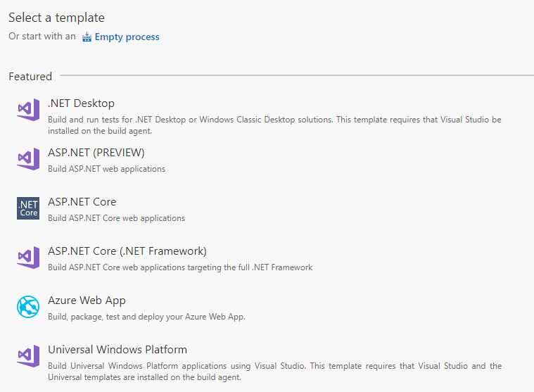The width and height of the screenshot is (534, 392).
Task: Click the 'Select a template' heading
Action: pos(56,18)
